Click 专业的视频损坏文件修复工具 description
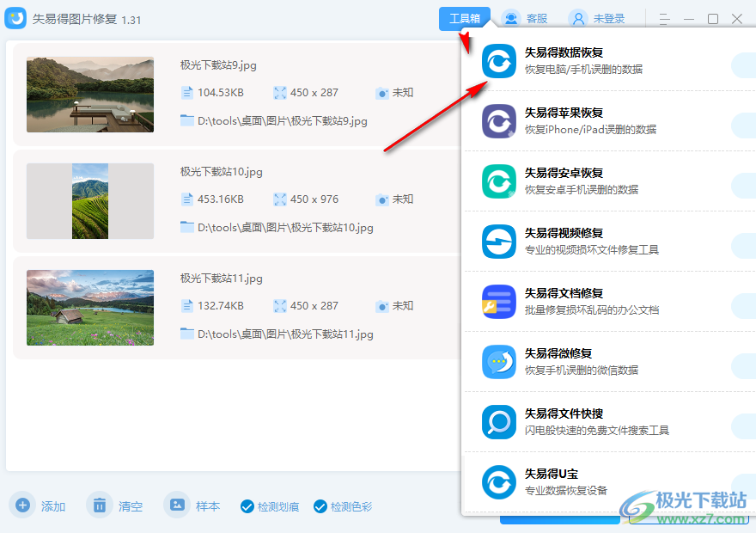Image resolution: width=756 pixels, height=533 pixels. point(592,250)
